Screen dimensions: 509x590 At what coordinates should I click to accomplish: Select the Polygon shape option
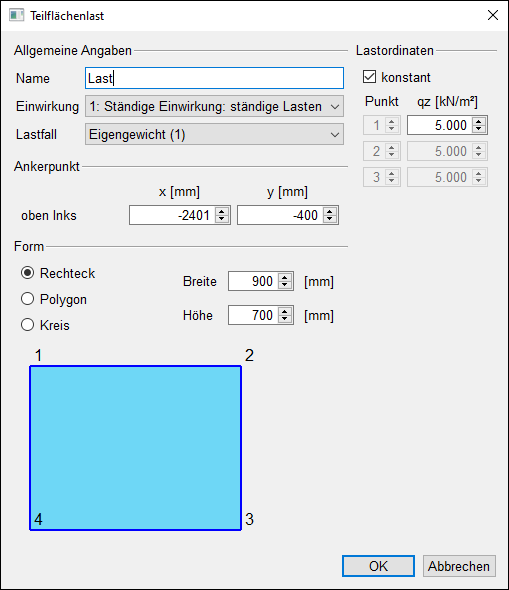27,299
